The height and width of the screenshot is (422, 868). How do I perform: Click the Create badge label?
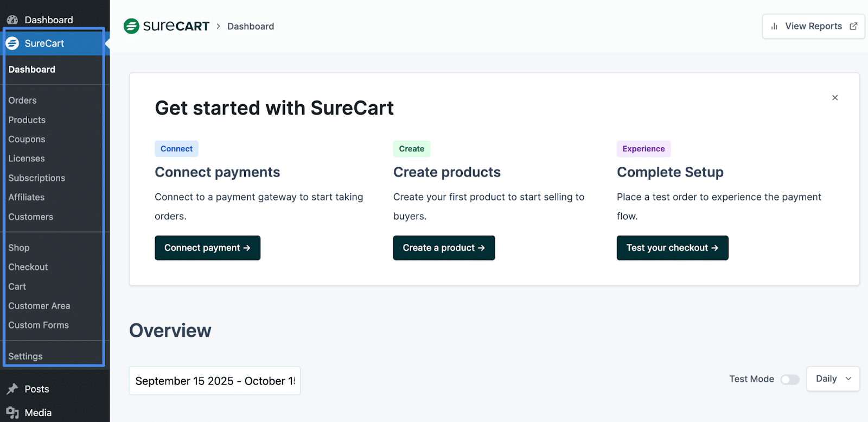pyautogui.click(x=412, y=149)
